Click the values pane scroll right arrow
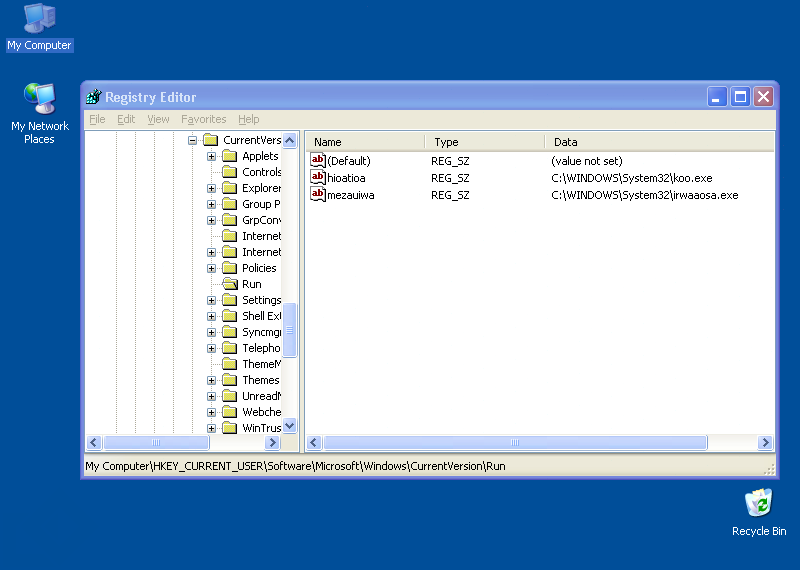This screenshot has width=800, height=570. click(x=765, y=442)
